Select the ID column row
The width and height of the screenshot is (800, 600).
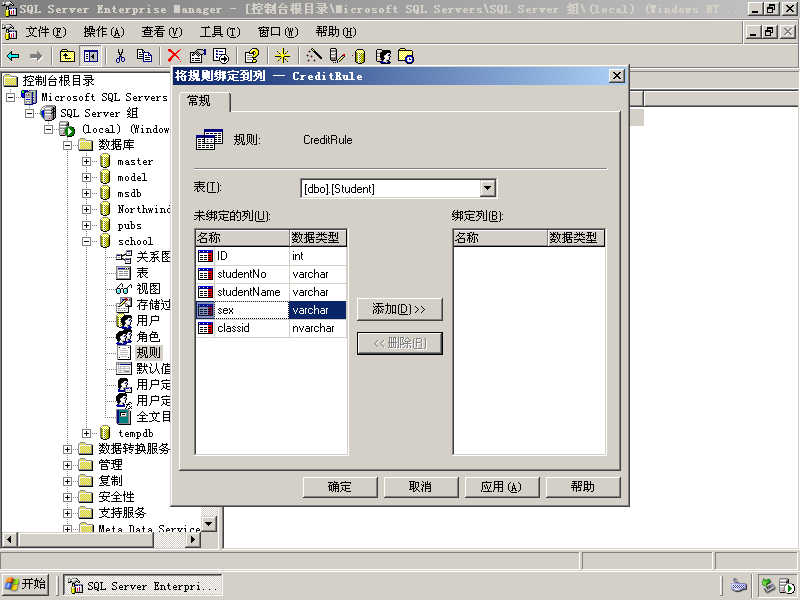click(271, 256)
